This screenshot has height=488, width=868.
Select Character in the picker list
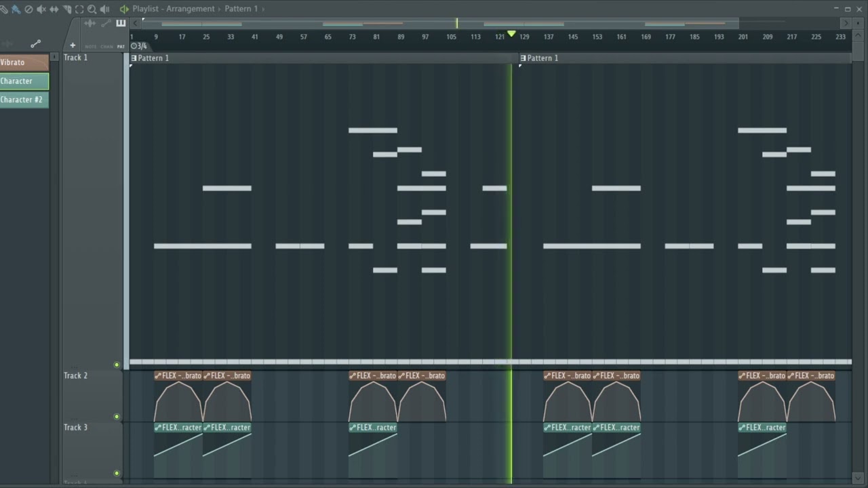pos(24,81)
